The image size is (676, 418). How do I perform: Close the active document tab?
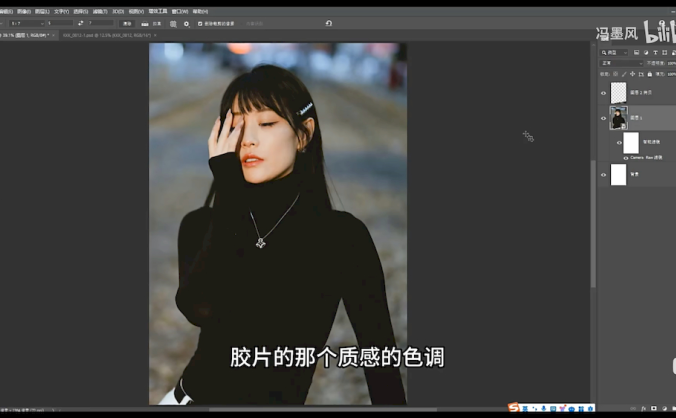pos(53,35)
